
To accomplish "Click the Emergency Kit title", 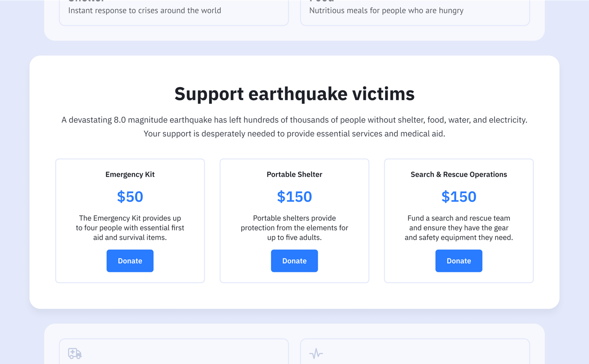I will pyautogui.click(x=130, y=174).
